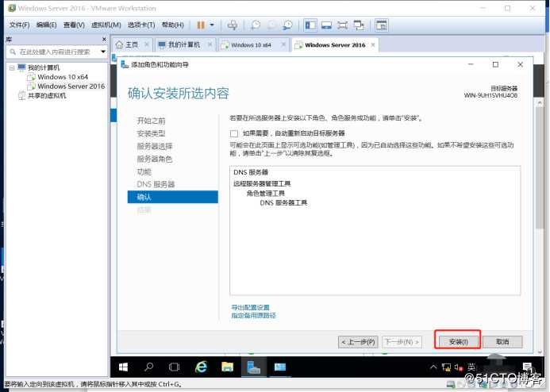550x392 pixels.
Task: Click the network icon in the system tray
Action: tap(446, 367)
